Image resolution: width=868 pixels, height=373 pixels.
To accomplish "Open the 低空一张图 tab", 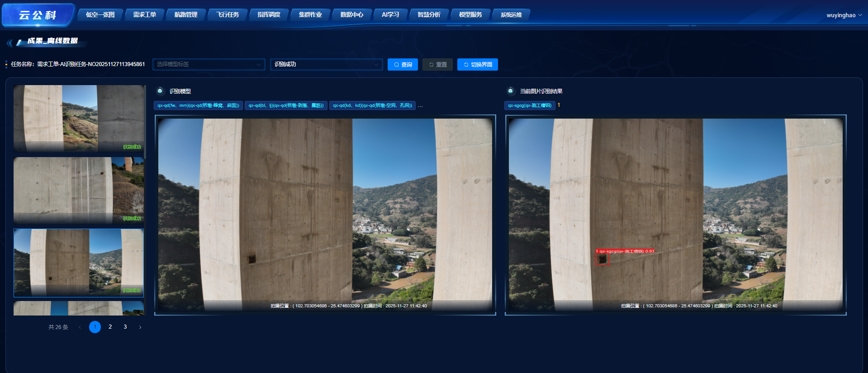I will [100, 14].
